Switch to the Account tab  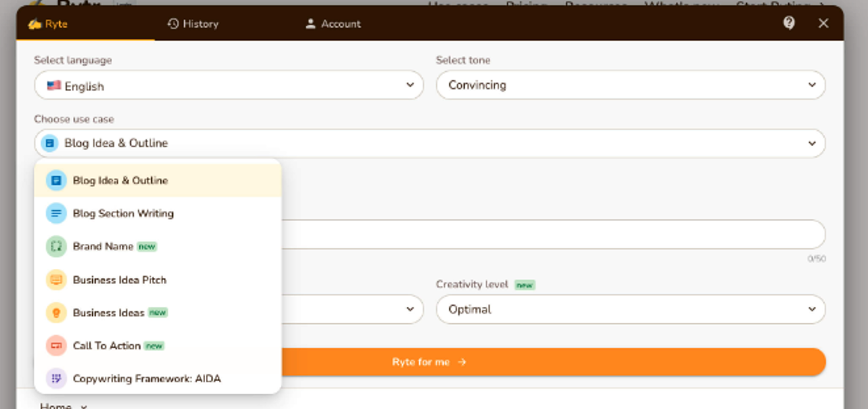point(333,24)
